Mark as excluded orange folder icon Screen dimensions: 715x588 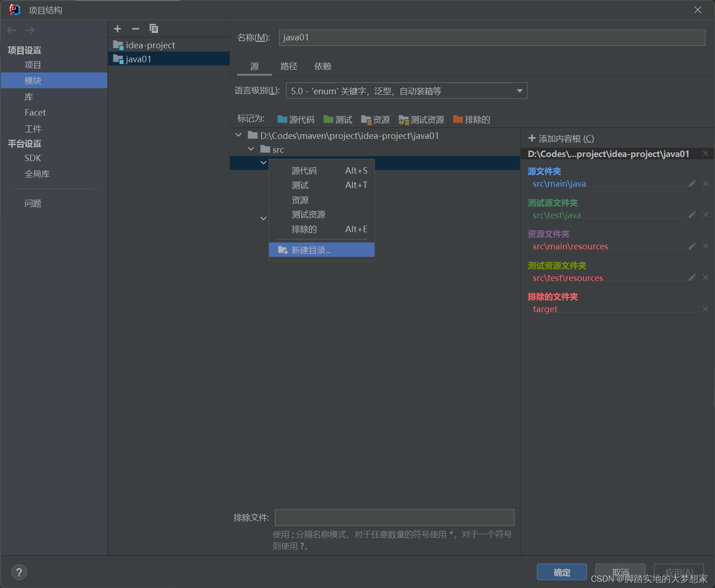pos(458,119)
